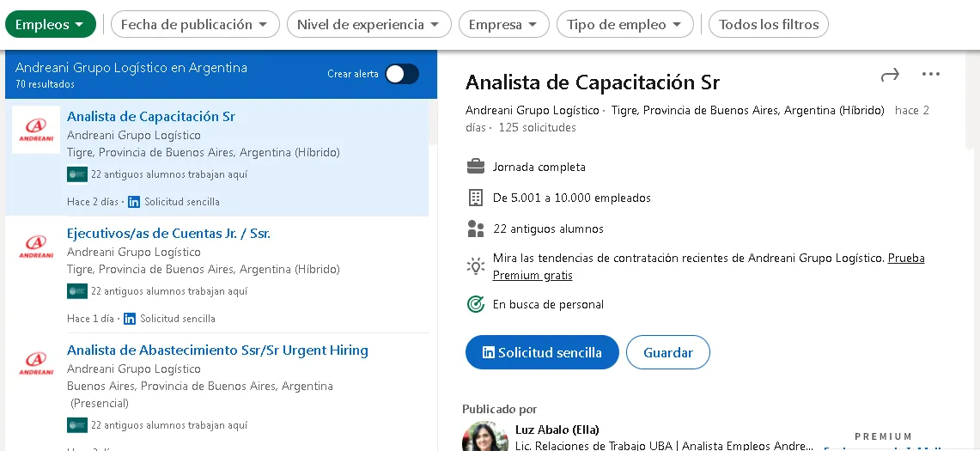Open the three-dot more options menu
Screen dimensions: 980x451
931,75
